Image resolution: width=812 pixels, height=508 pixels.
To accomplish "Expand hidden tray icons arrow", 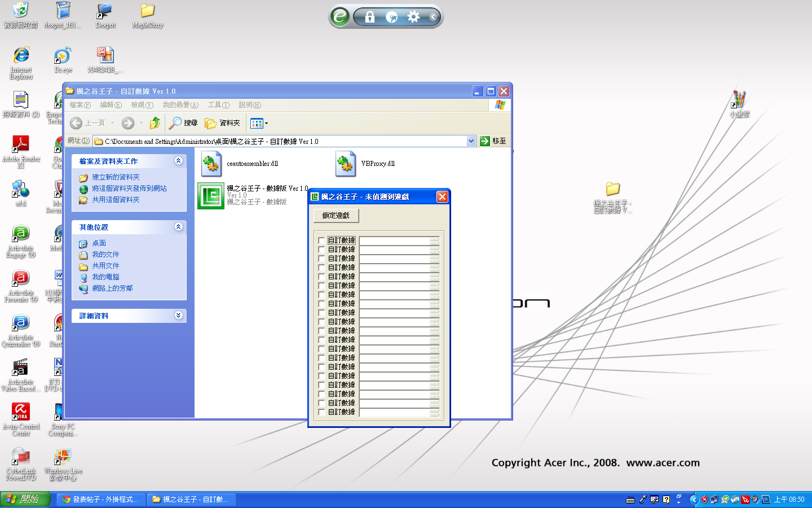I will 694,500.
